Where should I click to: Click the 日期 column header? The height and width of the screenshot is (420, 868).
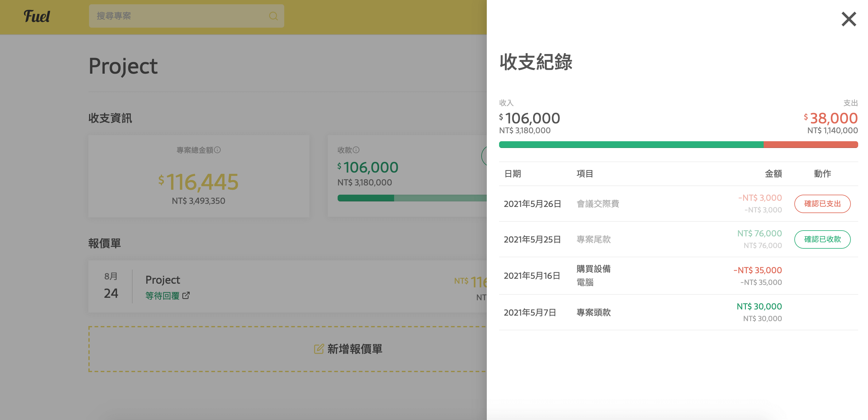tap(512, 173)
